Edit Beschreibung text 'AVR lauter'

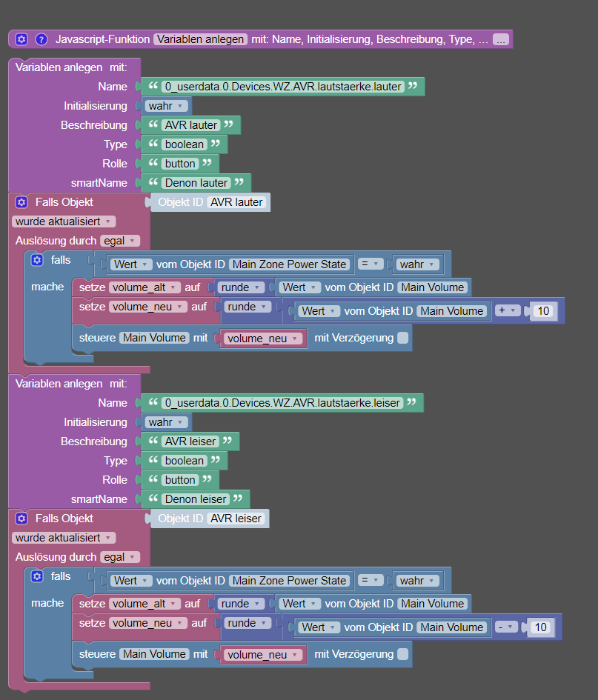191,125
